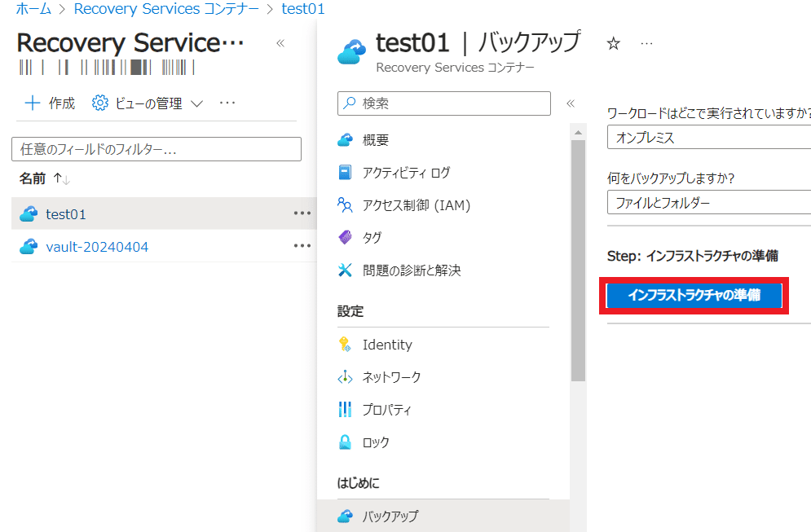Click the test01 header vault icon
Screen dimensions: 811x532
(351, 51)
